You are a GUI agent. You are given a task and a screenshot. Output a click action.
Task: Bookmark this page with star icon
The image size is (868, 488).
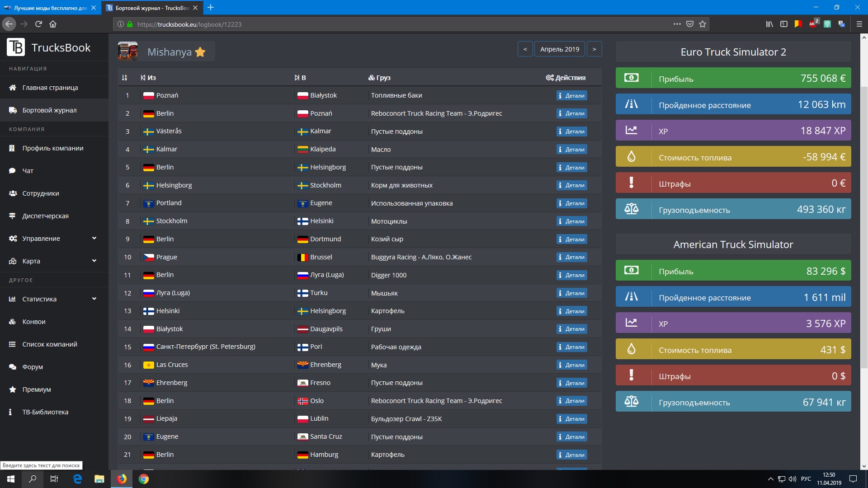click(x=703, y=24)
